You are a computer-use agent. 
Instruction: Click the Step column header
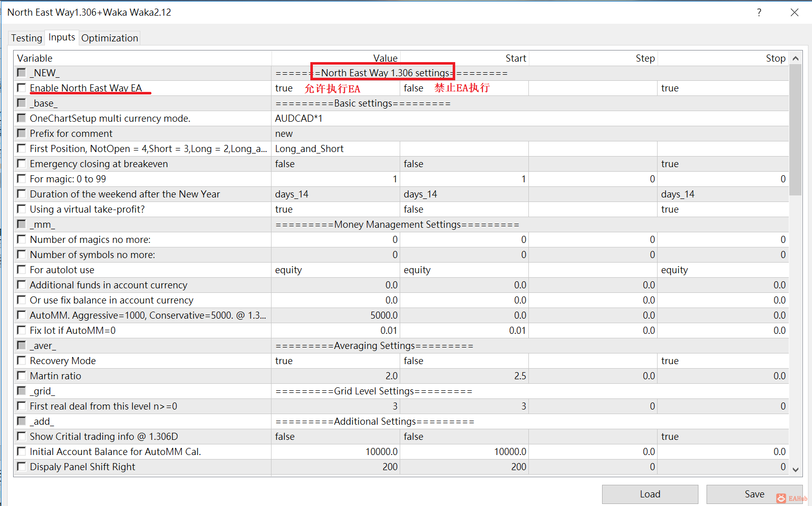click(593, 58)
